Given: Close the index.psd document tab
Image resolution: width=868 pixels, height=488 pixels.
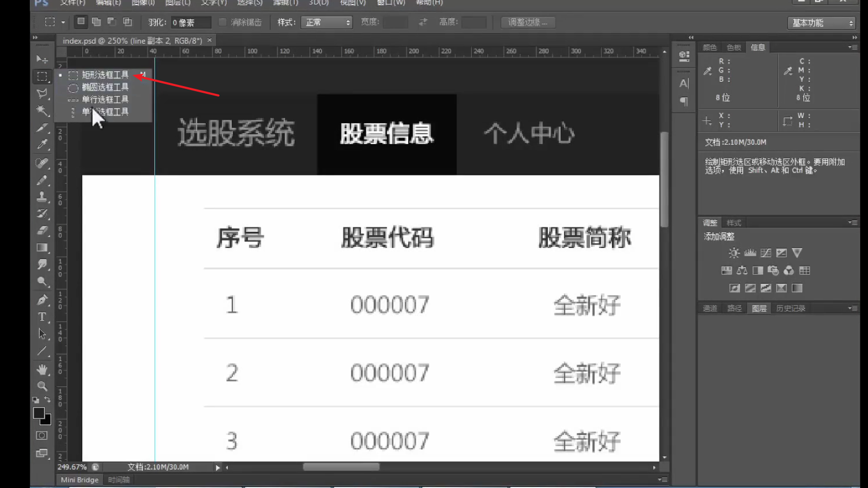Looking at the screenshot, I should tap(210, 40).
